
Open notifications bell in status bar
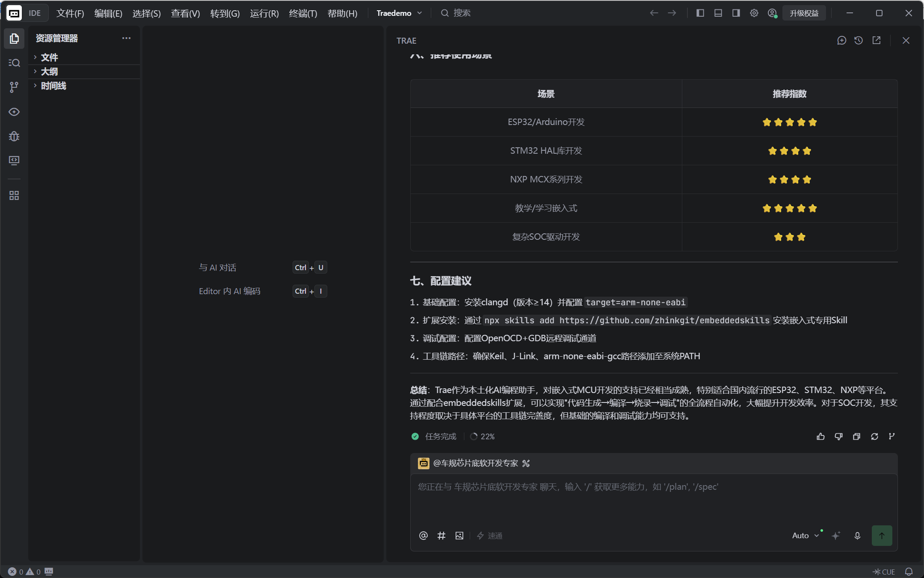(909, 572)
